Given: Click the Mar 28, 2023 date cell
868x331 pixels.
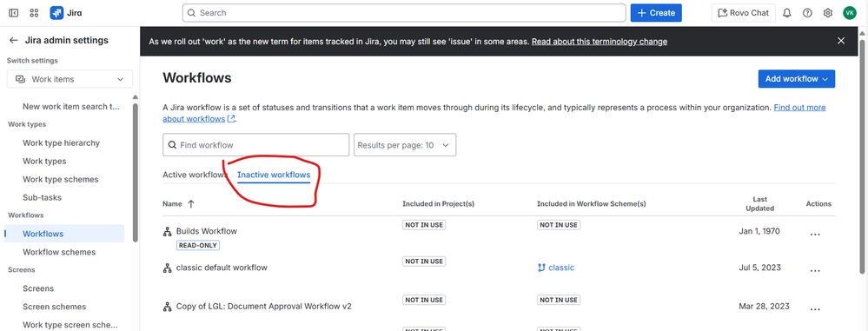Looking at the screenshot, I should 765,307.
